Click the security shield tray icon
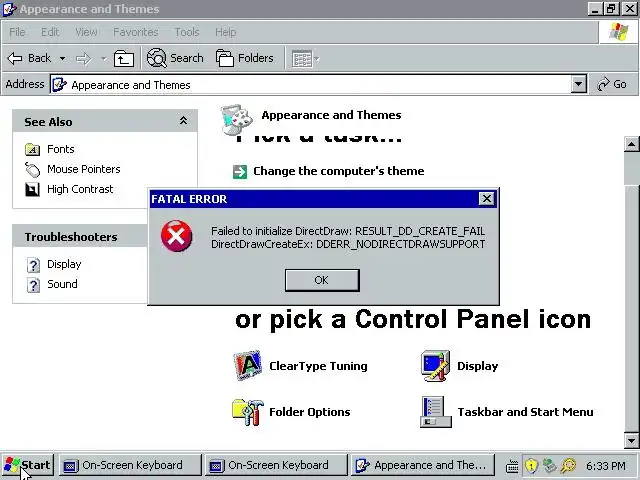Viewport: 640px width, 480px height. (x=531, y=465)
